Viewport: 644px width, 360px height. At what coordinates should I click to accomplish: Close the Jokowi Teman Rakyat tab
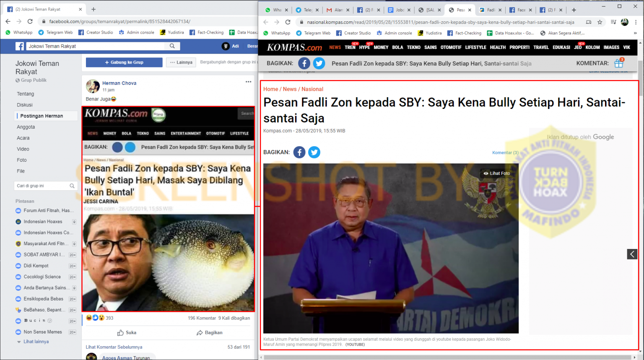pos(80,9)
